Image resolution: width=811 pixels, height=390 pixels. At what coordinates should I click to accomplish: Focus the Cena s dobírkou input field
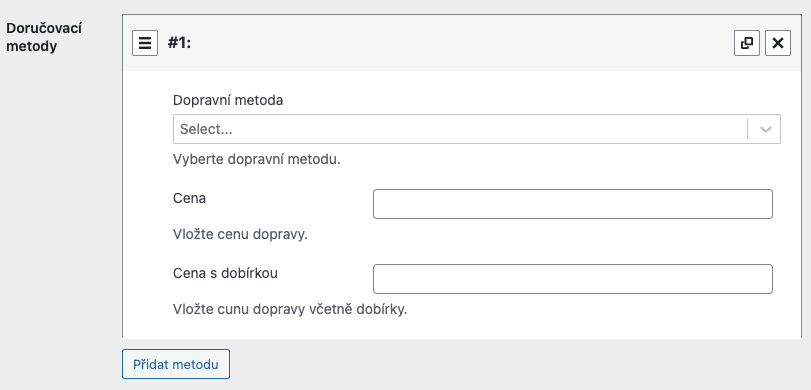click(573, 279)
